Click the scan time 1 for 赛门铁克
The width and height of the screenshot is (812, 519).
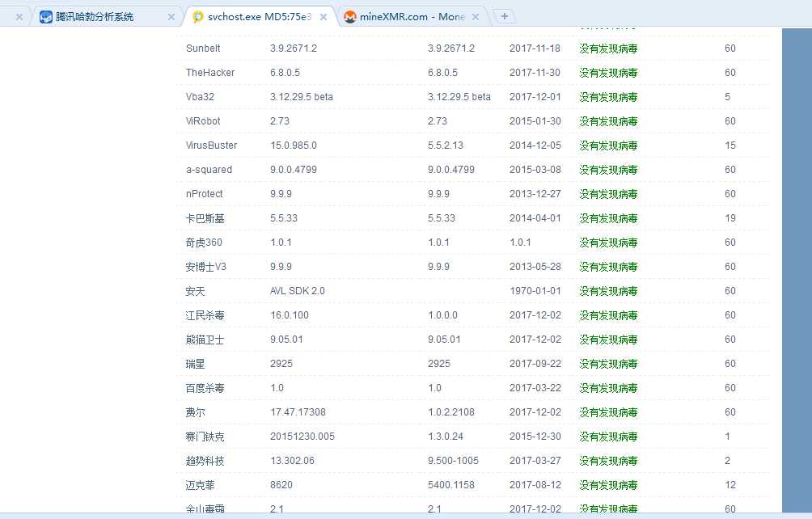[728, 437]
